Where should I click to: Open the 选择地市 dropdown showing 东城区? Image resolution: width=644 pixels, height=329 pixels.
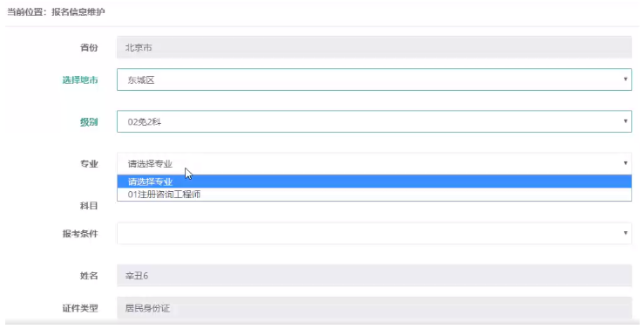click(374, 79)
